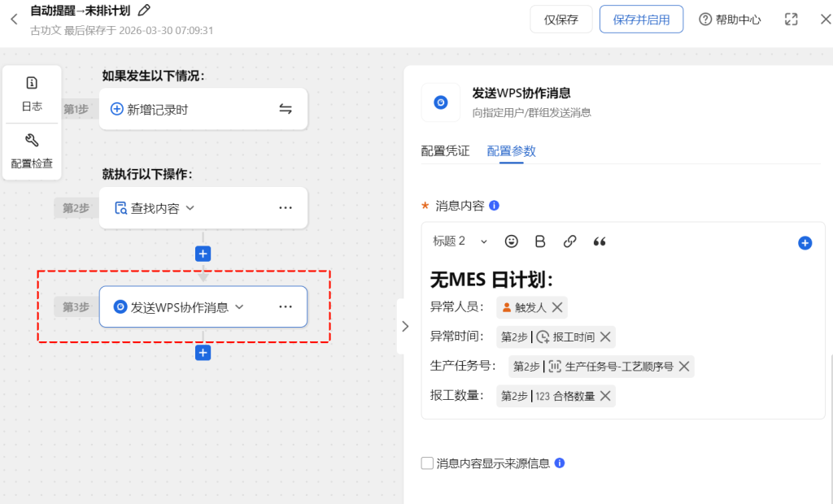Remove the 触发人 tag
Screen dimensions: 833x504
[556, 307]
